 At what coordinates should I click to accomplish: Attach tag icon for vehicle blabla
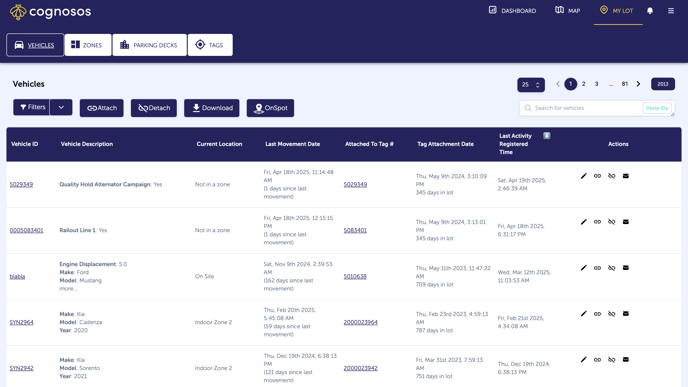598,268
